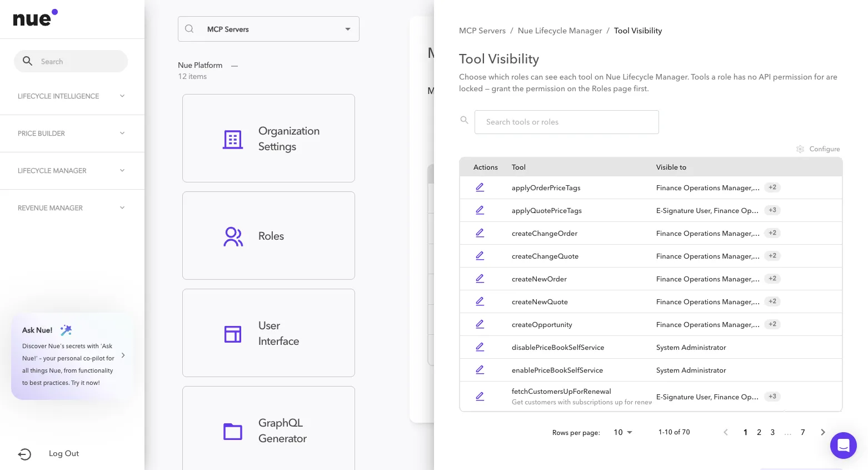The image size is (868, 470).
Task: Open the Organization Settings card
Action: point(268,138)
